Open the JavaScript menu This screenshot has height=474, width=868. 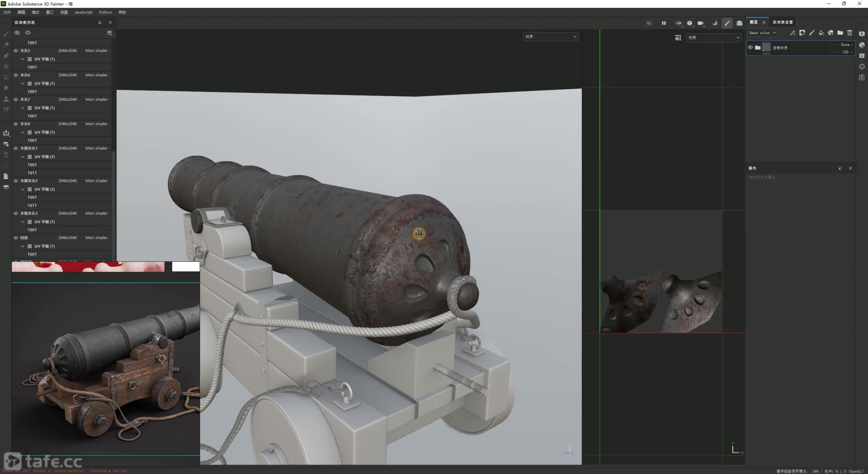coord(83,12)
